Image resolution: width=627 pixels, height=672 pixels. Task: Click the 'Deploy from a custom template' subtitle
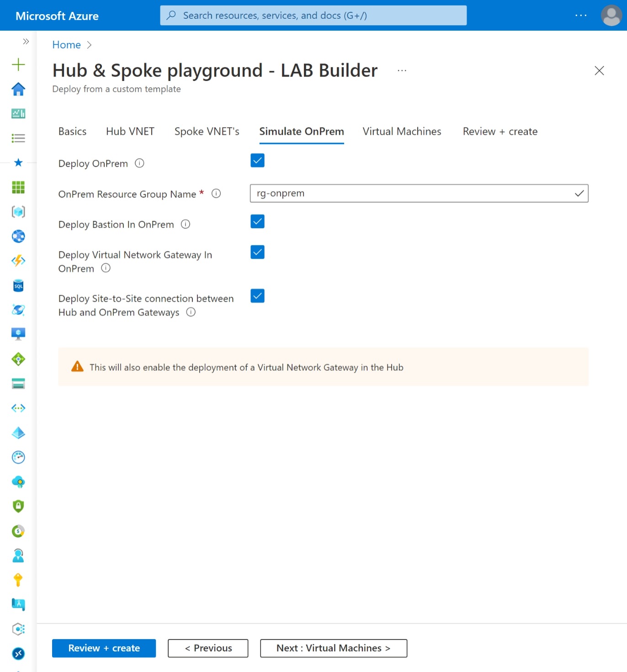117,89
